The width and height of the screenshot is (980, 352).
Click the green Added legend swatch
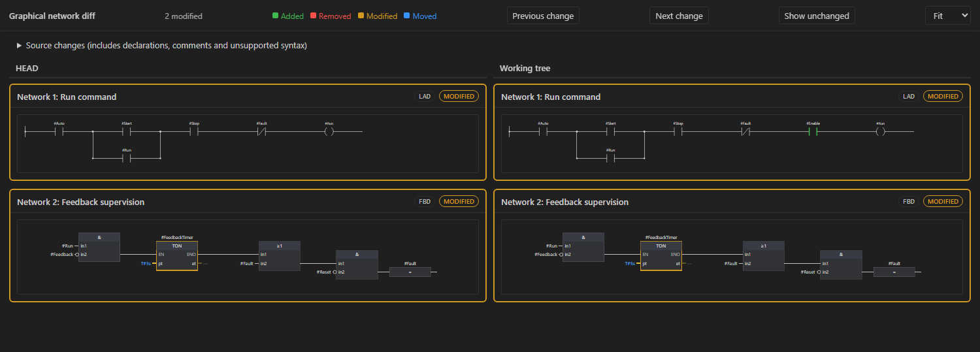click(276, 16)
